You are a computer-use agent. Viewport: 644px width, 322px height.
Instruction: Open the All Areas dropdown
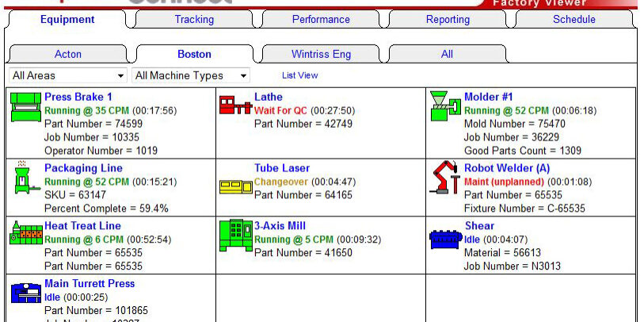click(68, 75)
